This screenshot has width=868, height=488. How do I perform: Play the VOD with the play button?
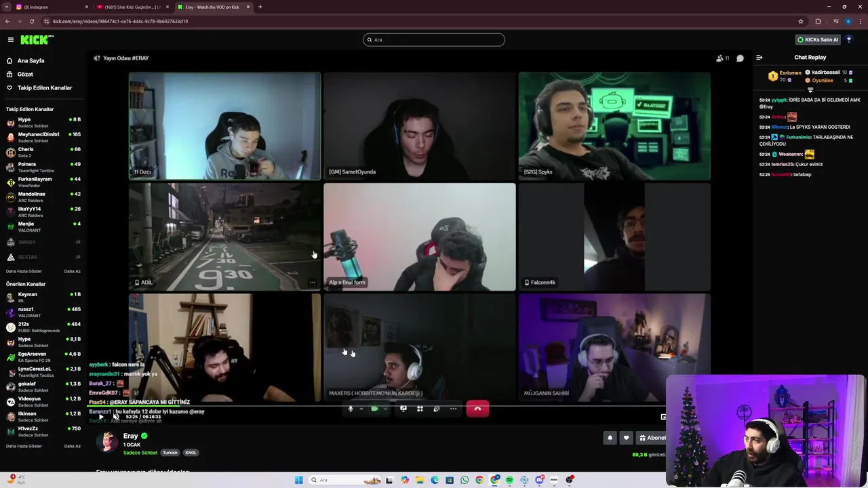[x=100, y=417]
